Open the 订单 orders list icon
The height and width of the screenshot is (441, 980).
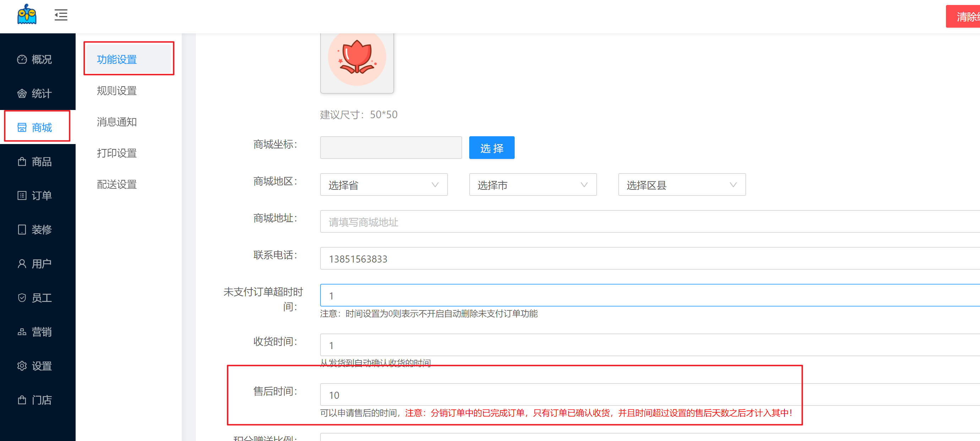[22, 195]
